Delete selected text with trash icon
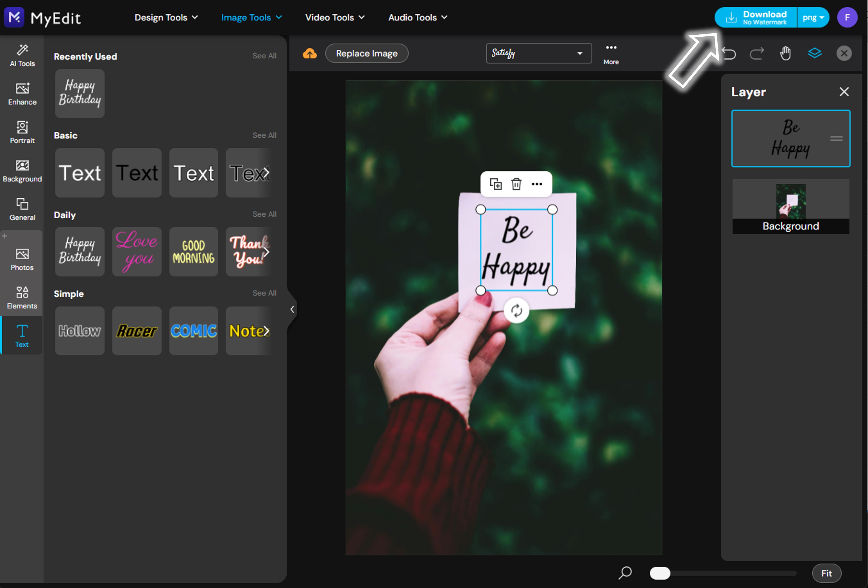The image size is (868, 588). 516,184
